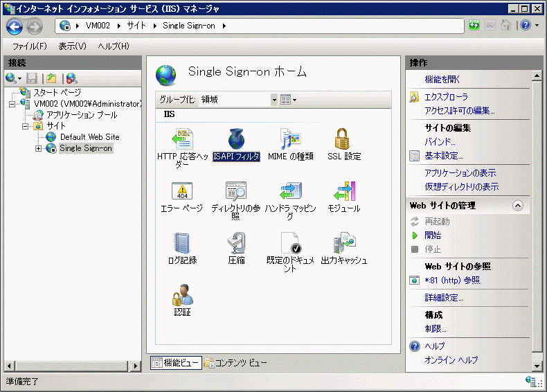This screenshot has height=392, width=547.
Task: Select スタート ページ in the tree
Action: 57,93
